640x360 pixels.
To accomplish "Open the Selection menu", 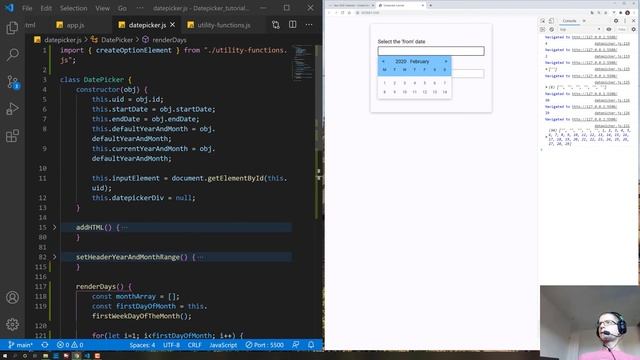I will (x=73, y=8).
